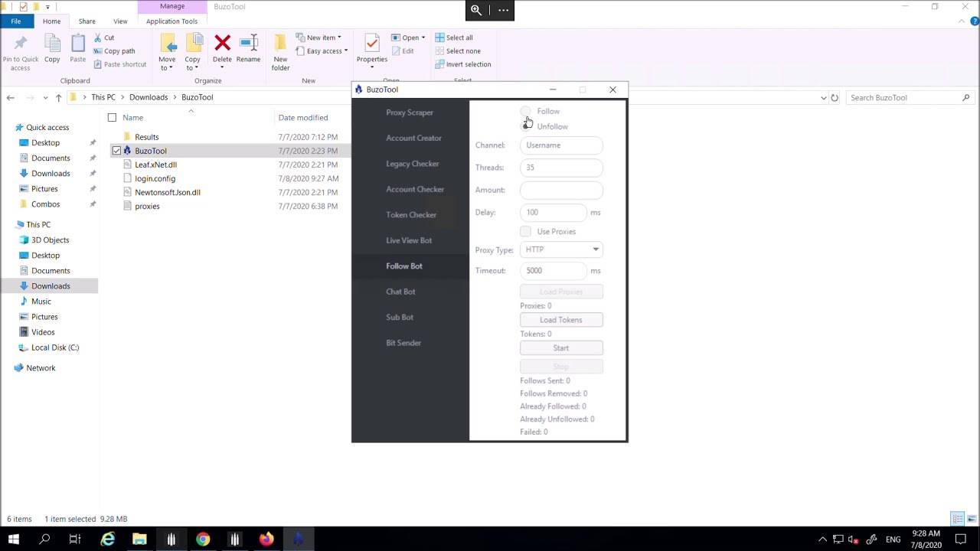Screen dimensions: 980x551
Task: Refresh the BuzoTool folder view
Action: point(835,98)
